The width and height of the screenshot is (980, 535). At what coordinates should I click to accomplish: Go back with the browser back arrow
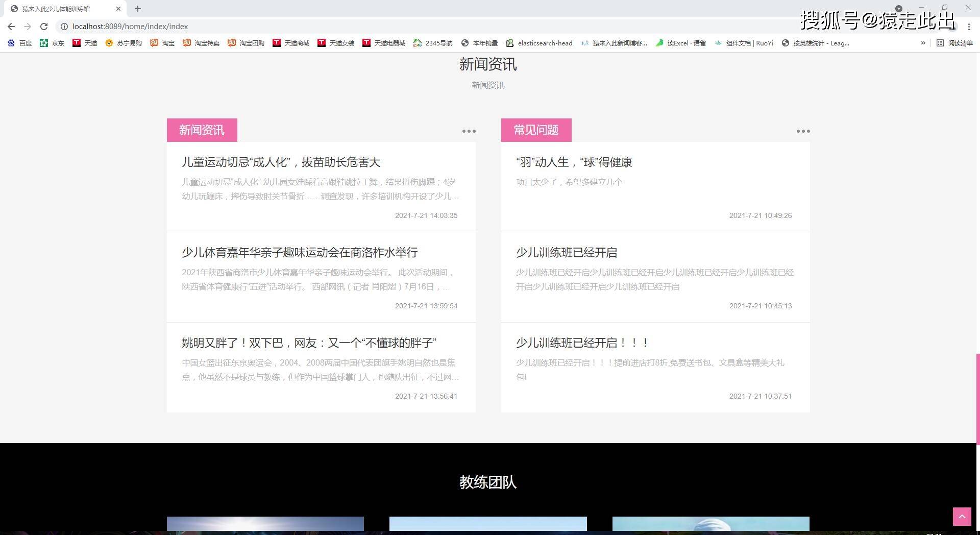11,27
